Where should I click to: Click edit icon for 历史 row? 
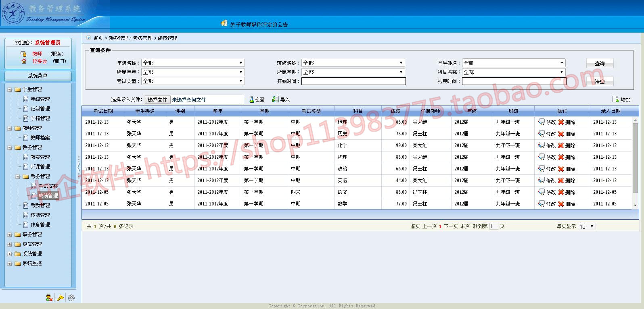coord(542,134)
